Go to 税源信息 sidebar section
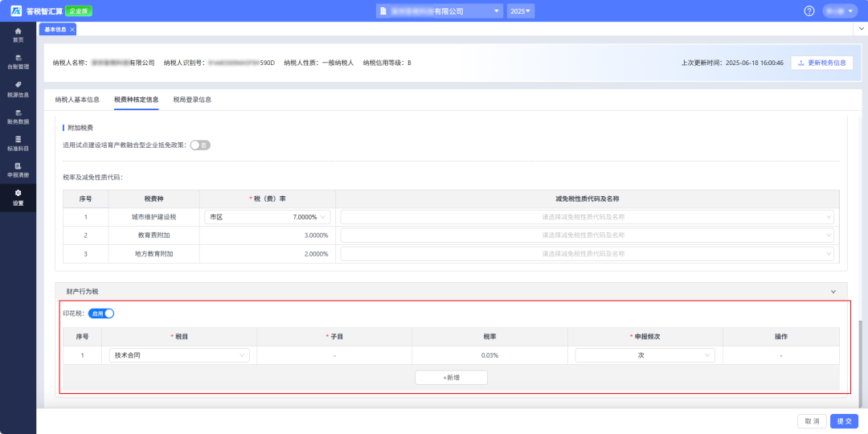Screen dimensions: 868x434 tap(18, 89)
